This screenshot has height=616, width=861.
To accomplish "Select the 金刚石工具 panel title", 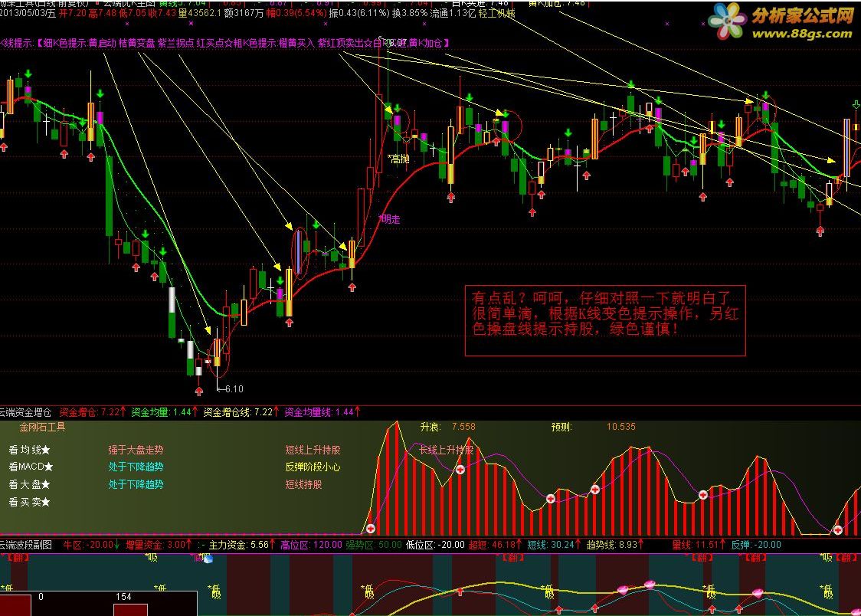I will click(42, 427).
